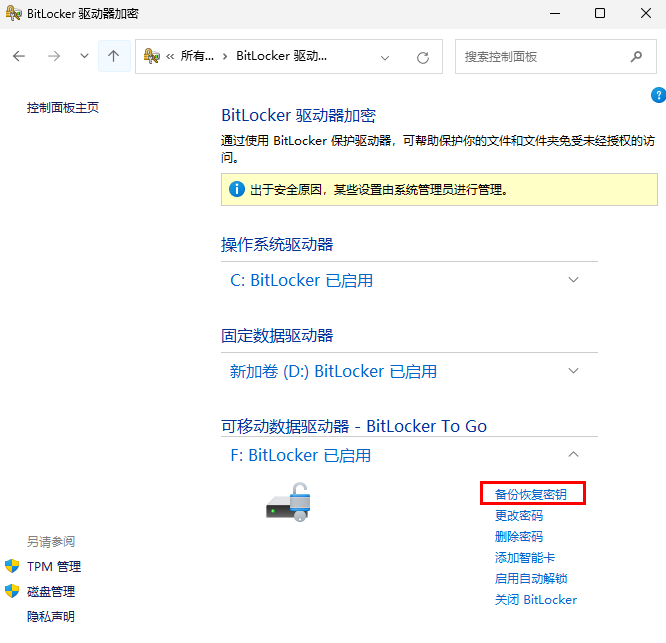Click the search magnifier icon
This screenshot has height=643, width=666.
(636, 57)
